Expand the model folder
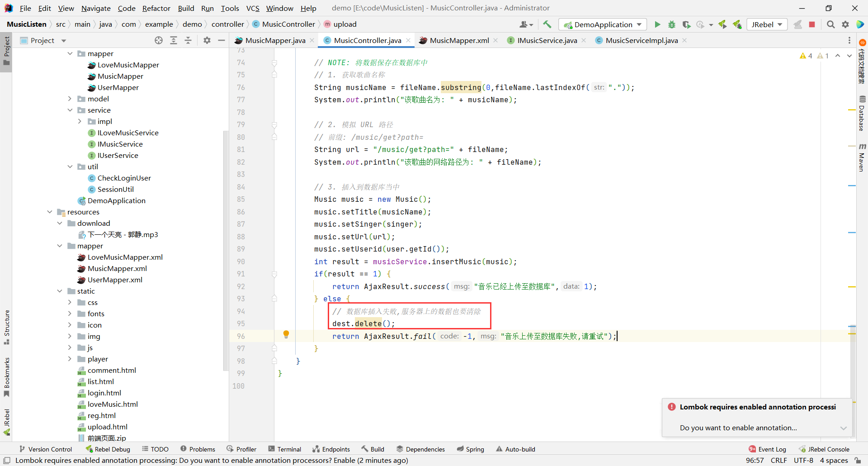The height and width of the screenshot is (466, 868). pos(70,99)
